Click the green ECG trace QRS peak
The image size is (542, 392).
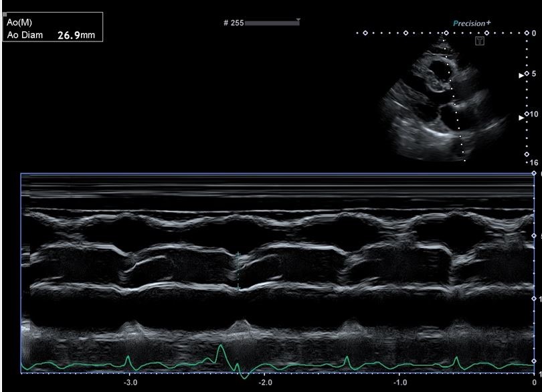click(219, 348)
